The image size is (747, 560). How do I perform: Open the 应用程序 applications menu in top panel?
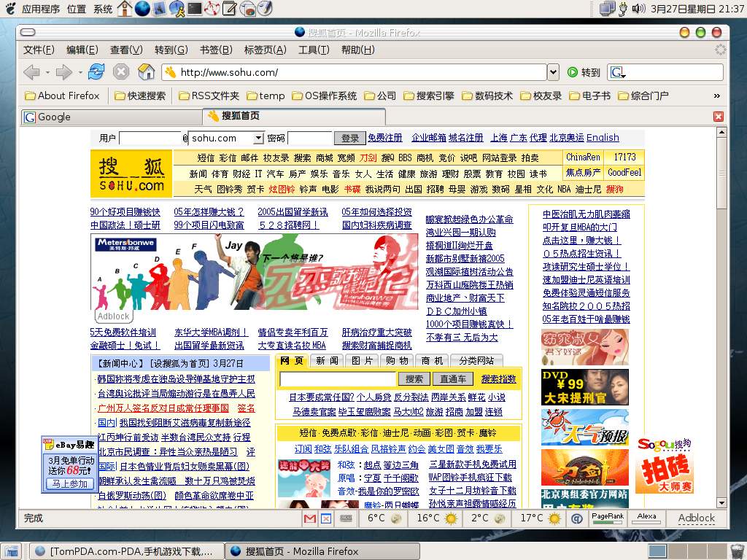41,9
